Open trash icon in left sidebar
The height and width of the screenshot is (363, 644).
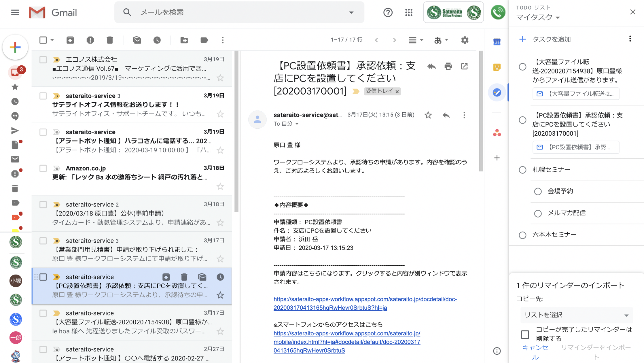(15, 188)
